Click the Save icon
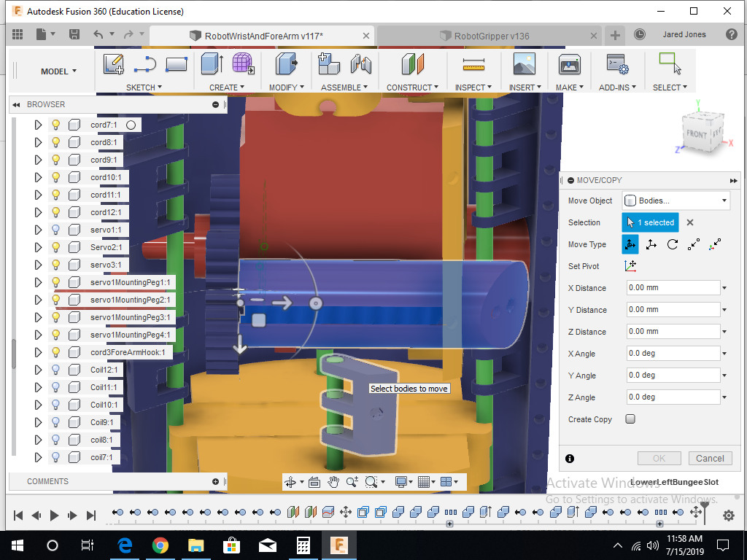 pos(74,34)
